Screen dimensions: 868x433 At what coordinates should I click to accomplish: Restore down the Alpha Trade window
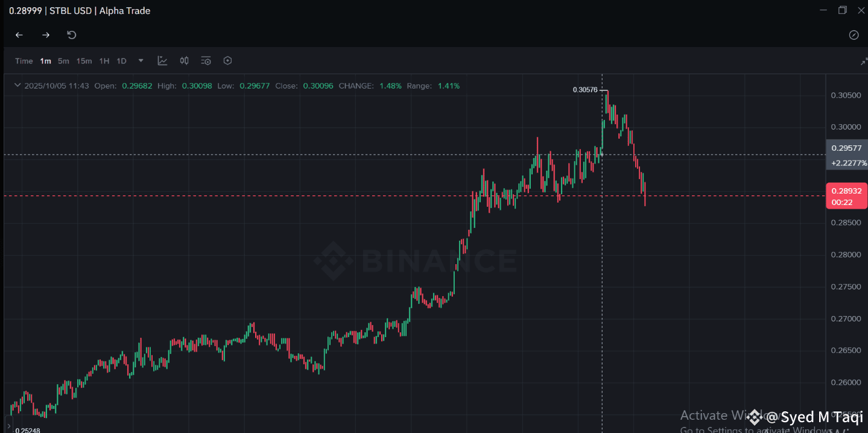click(x=843, y=10)
